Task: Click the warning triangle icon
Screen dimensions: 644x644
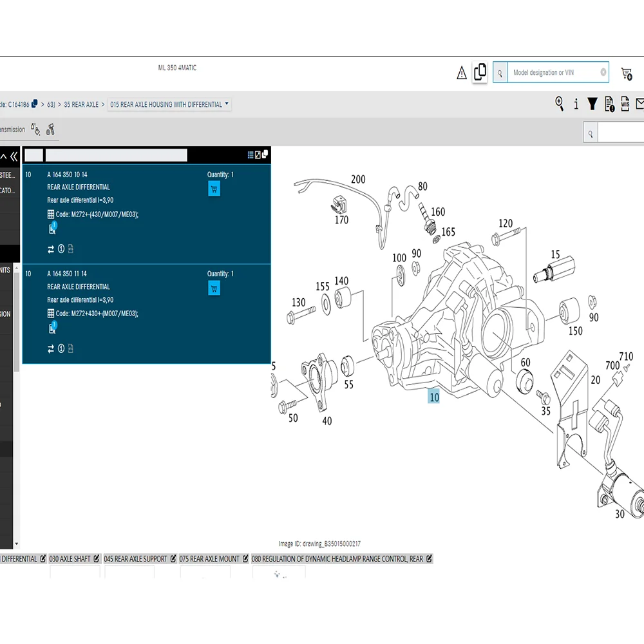Action: pyautogui.click(x=462, y=73)
